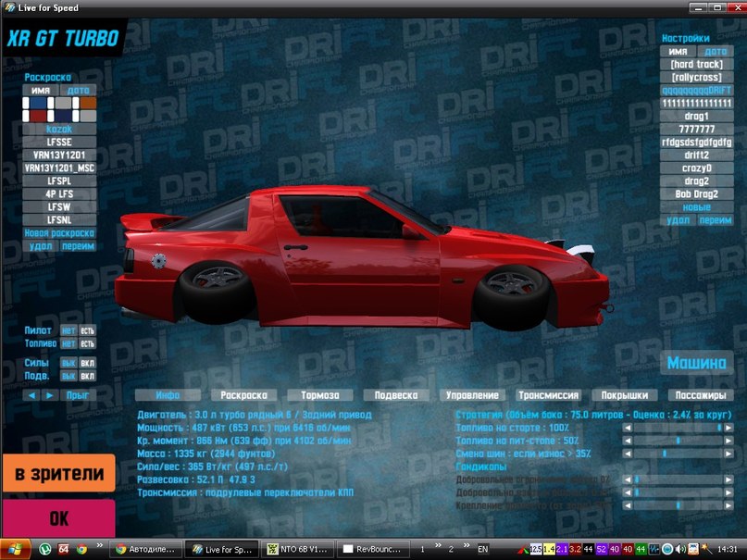Select the kazak skin

[x=59, y=129]
